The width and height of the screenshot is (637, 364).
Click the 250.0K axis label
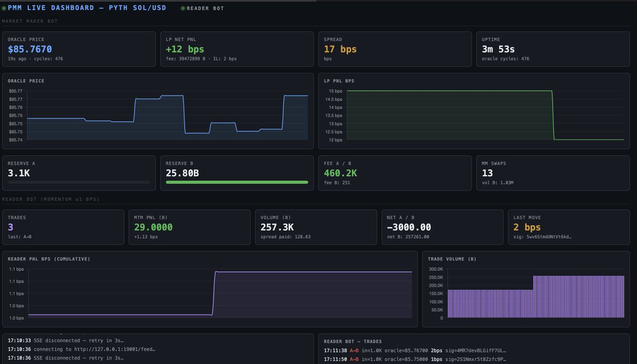435,277
